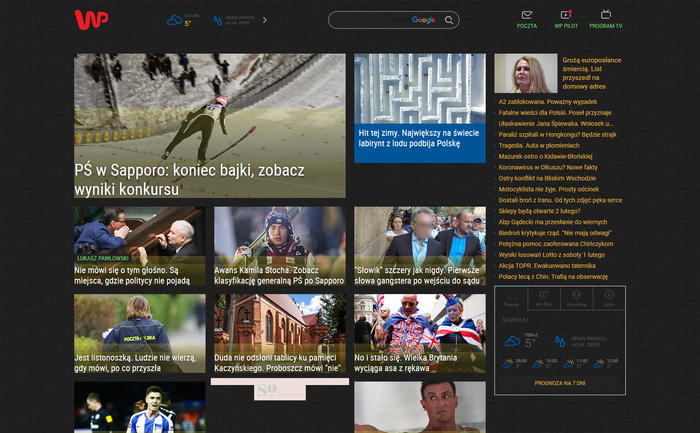This screenshot has height=433, width=700.
Task: Open the Kamil Stoch awans article
Action: click(x=279, y=246)
